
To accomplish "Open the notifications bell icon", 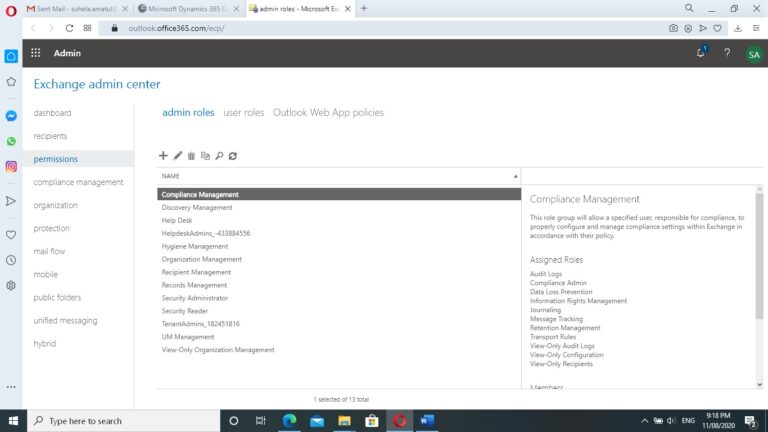I will [701, 53].
